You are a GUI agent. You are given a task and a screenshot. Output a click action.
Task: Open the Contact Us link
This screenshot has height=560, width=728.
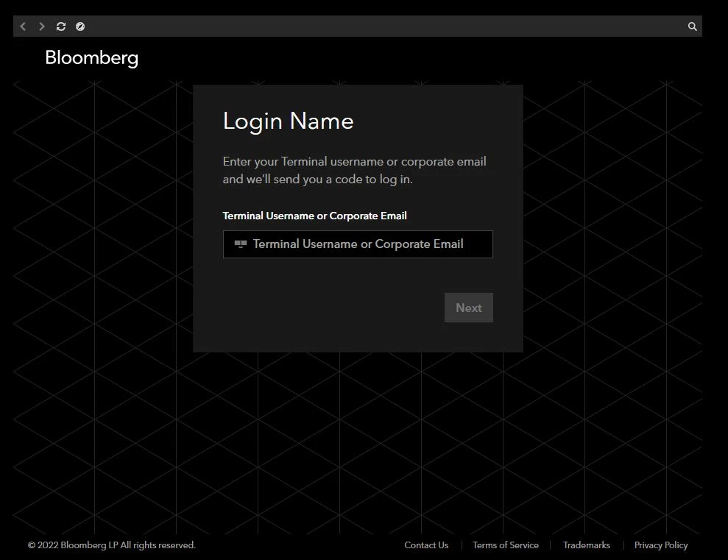[x=425, y=545]
